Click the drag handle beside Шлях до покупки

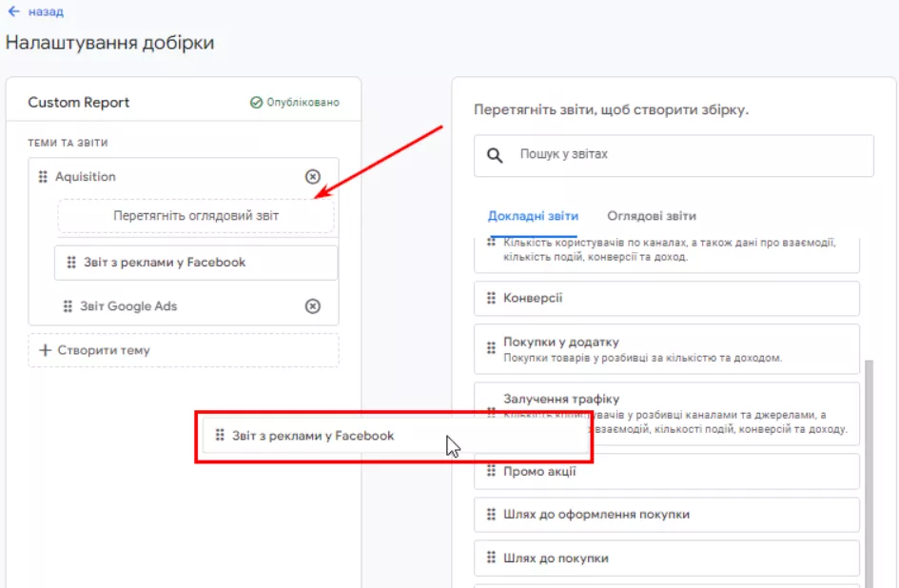point(491,558)
